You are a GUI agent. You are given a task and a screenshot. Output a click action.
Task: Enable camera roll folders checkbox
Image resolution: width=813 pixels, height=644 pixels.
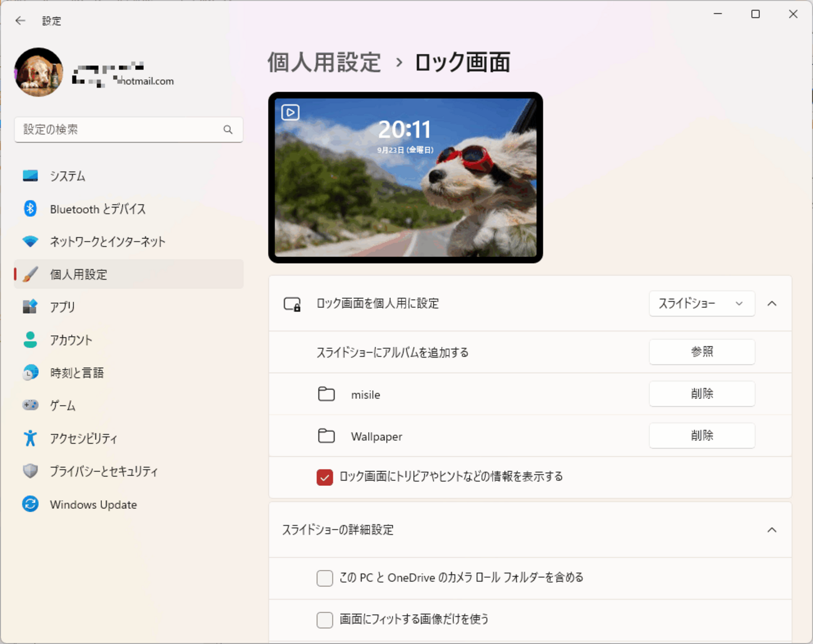(325, 578)
